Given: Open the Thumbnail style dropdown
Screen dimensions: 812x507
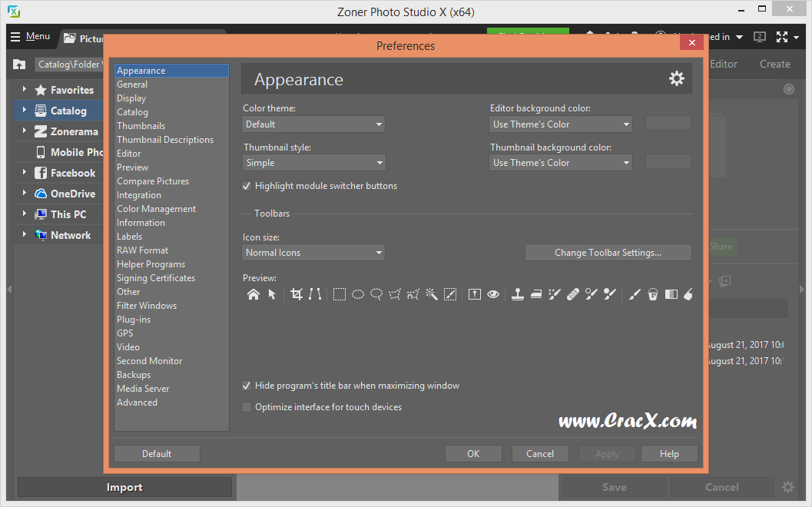Looking at the screenshot, I should click(313, 163).
